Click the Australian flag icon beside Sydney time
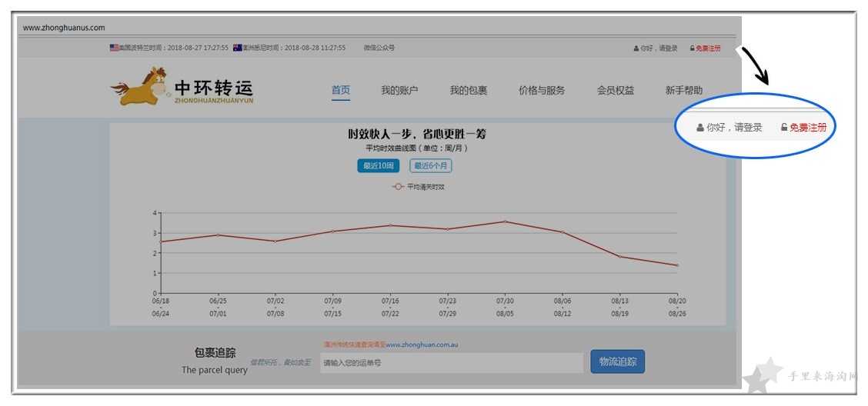This screenshot has width=868, height=406. pos(238,48)
